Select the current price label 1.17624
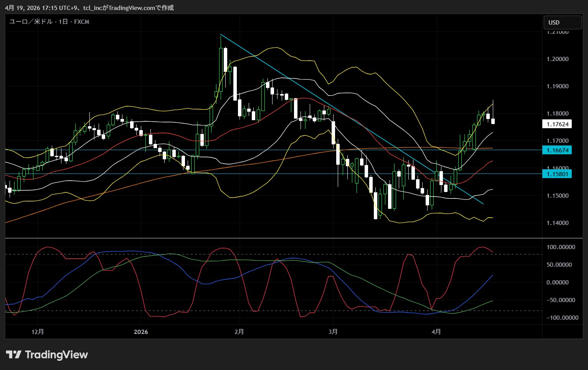Viewport: 588px width, 370px height. click(x=557, y=124)
